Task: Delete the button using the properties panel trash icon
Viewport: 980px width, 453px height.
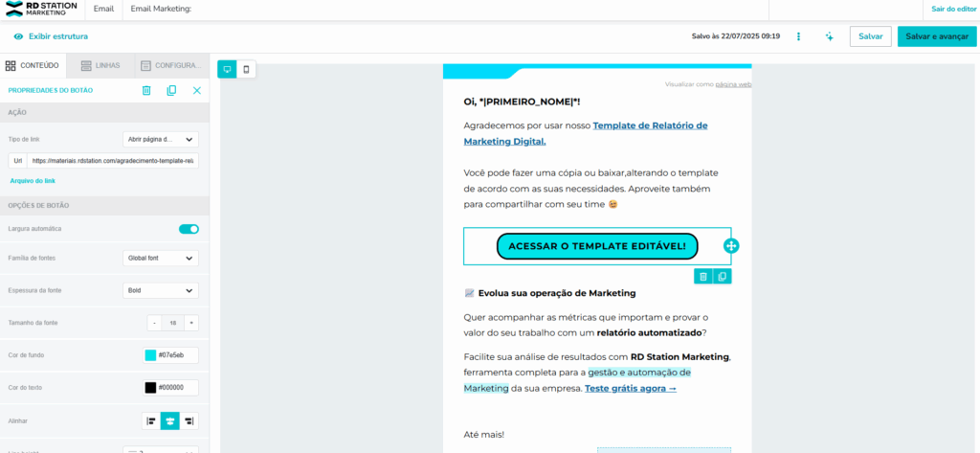Action: click(146, 90)
